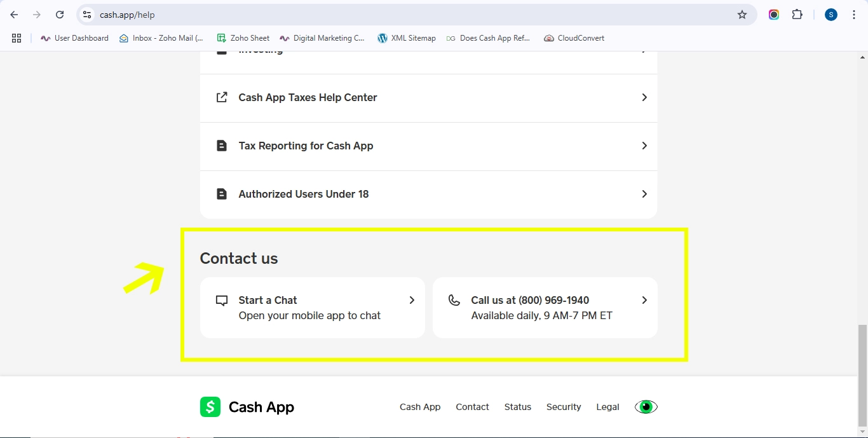The height and width of the screenshot is (438, 868).
Task: Click chevron on Start a Chat card
Action: (412, 300)
